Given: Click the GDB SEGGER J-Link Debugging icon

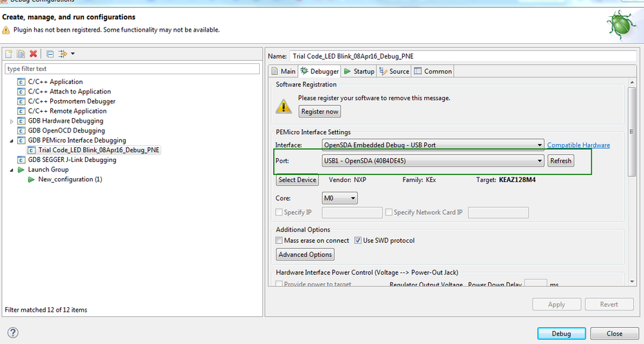Looking at the screenshot, I should (21, 160).
